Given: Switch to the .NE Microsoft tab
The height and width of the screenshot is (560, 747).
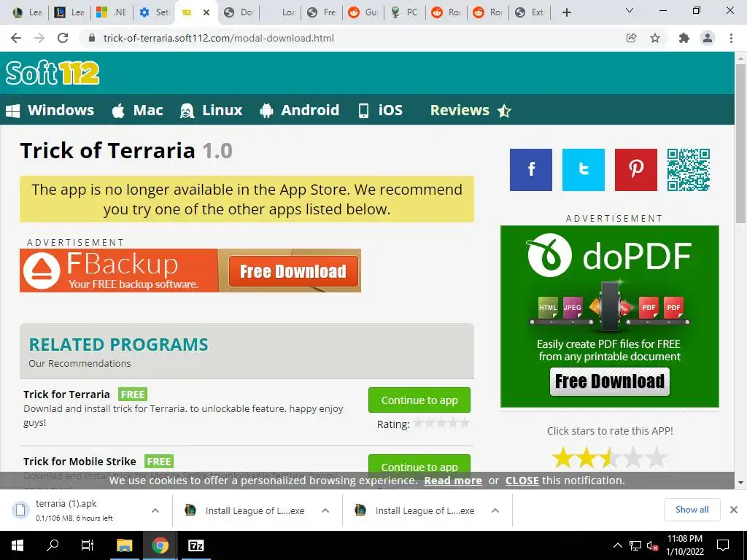Looking at the screenshot, I should pos(112,12).
